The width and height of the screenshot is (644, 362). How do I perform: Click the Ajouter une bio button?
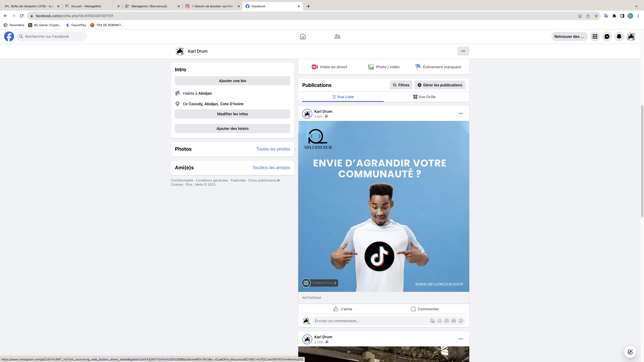(232, 81)
